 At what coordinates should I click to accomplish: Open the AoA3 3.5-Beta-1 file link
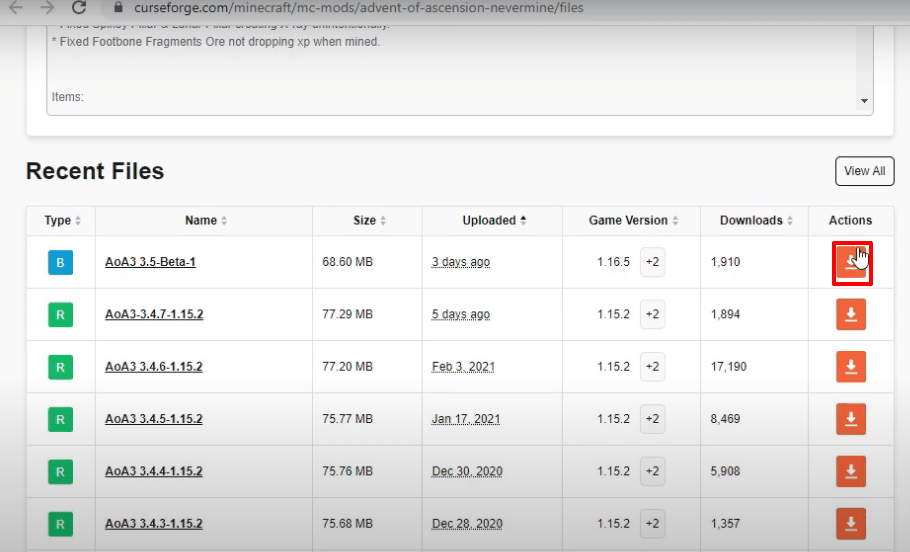tap(150, 262)
